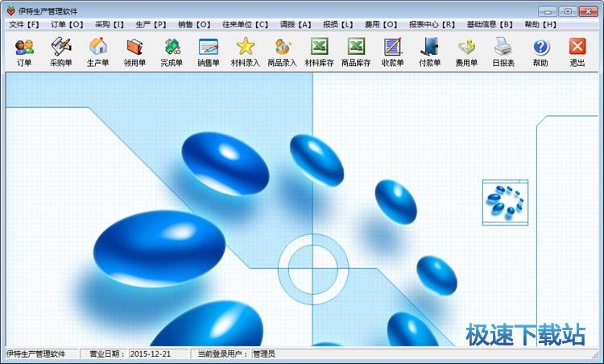
Task: Open the 领用单 requisition tool
Action: point(134,52)
